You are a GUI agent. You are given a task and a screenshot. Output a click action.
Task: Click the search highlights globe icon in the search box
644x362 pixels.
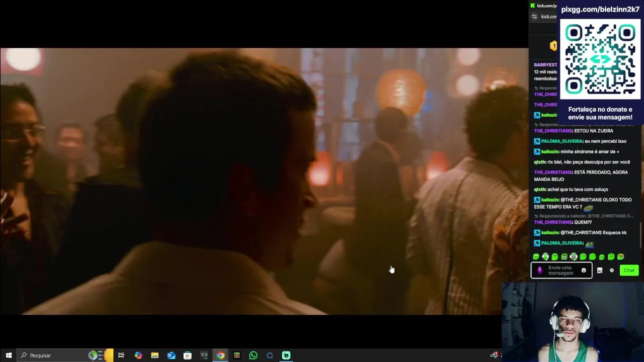(93, 355)
